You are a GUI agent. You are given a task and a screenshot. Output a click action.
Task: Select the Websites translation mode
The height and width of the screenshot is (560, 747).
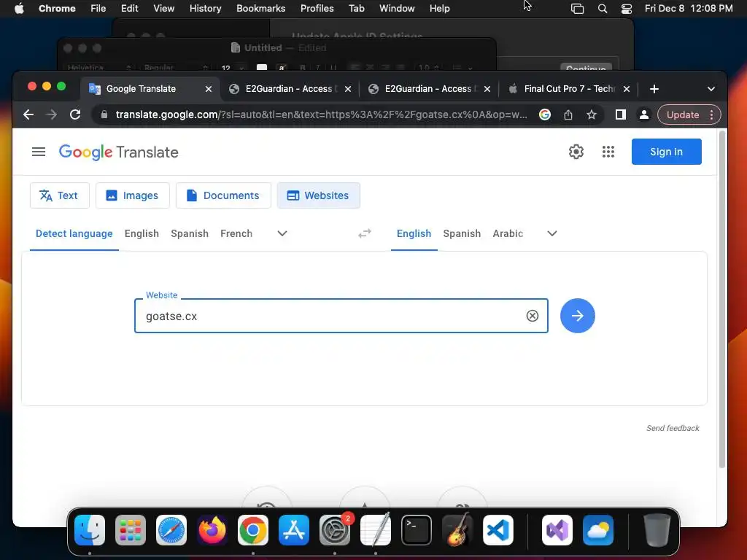(x=318, y=195)
